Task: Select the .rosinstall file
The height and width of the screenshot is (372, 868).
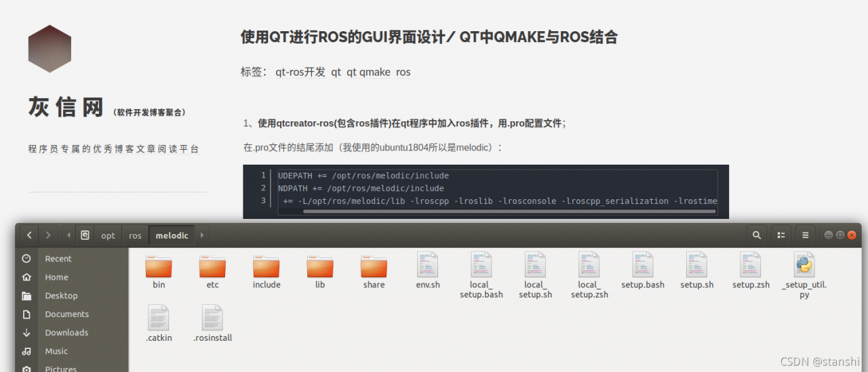Action: point(212,324)
